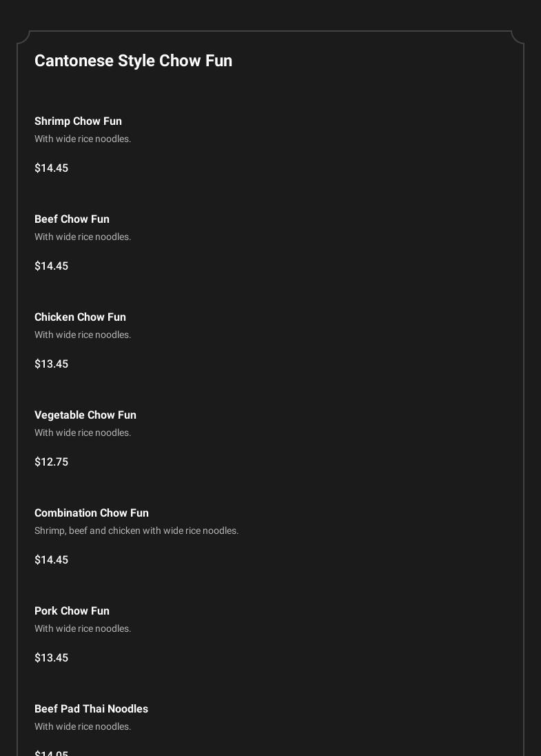Click the description text below Beef Chow Fun

tap(83, 237)
